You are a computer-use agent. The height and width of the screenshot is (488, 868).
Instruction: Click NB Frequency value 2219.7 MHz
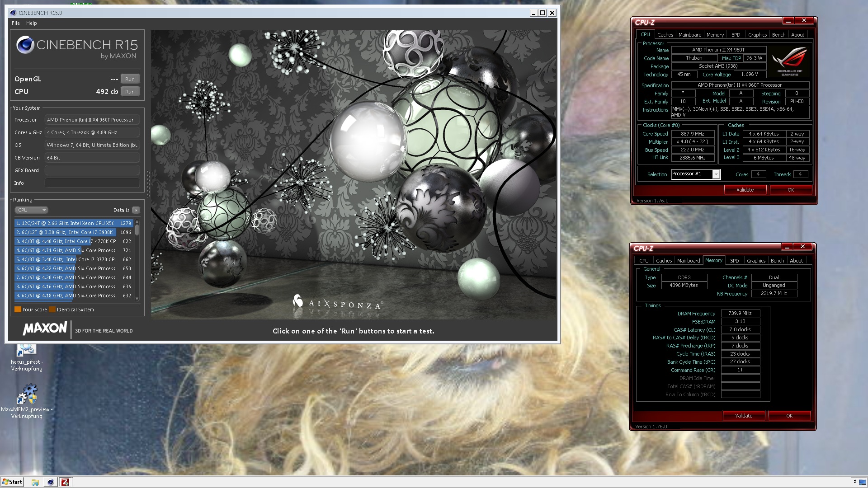tap(774, 294)
